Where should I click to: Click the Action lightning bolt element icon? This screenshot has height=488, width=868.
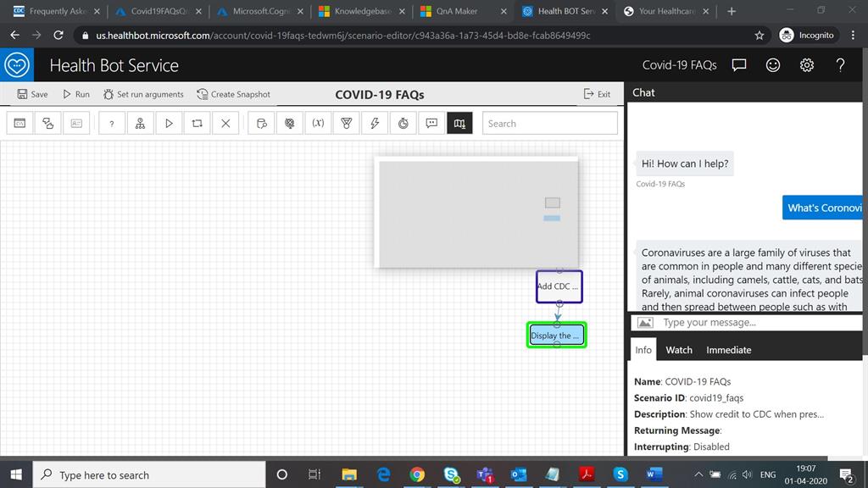click(x=376, y=123)
